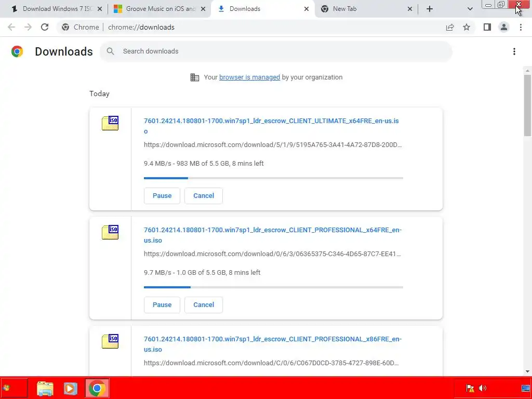Open Windows Explorer from the taskbar
This screenshot has width=532, height=399.
[x=45, y=388]
